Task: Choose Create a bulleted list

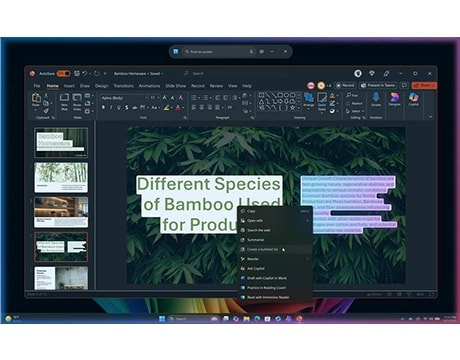Action: [x=275, y=249]
